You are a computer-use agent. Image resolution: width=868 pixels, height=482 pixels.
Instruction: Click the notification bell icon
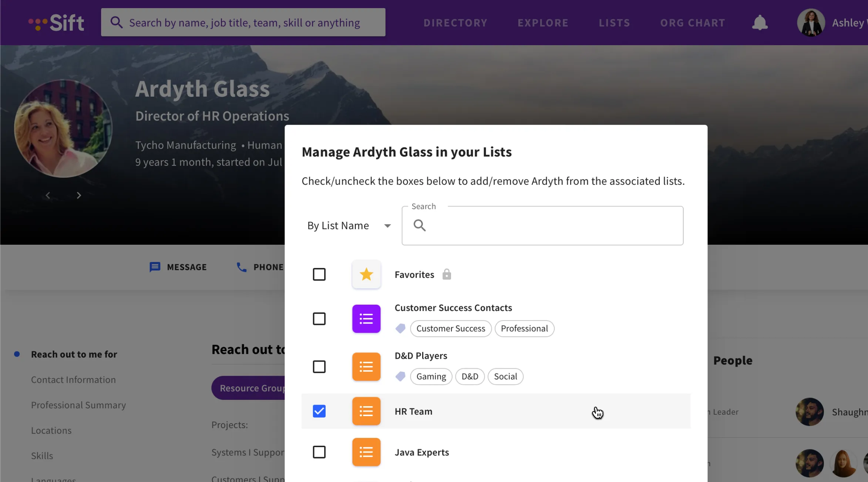(x=760, y=23)
